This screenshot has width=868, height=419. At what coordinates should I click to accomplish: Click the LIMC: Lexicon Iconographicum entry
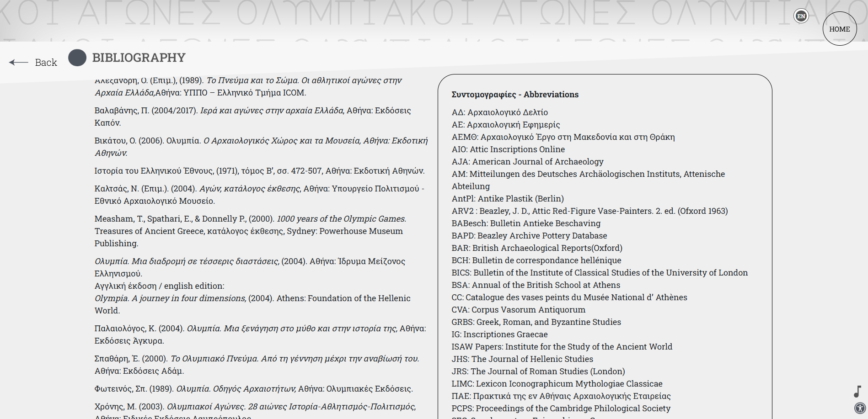coord(557,384)
